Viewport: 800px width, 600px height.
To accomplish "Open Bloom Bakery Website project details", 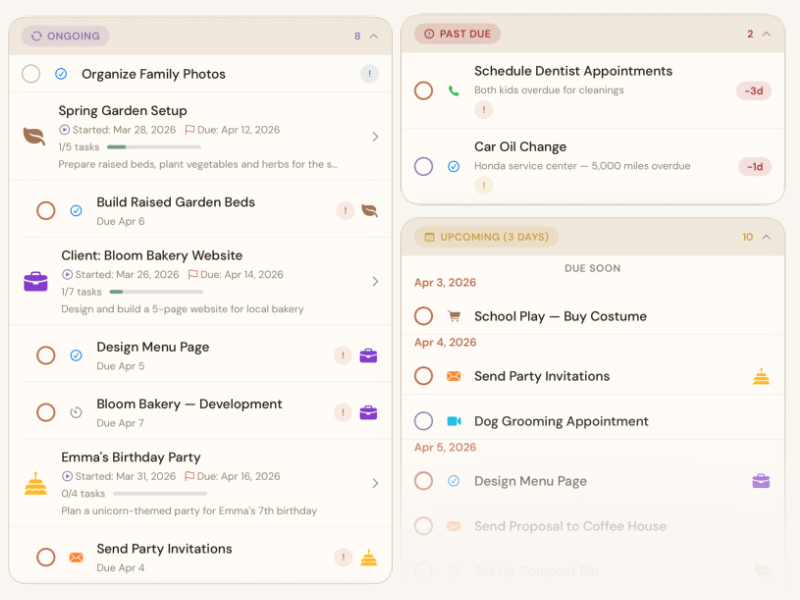I will (377, 281).
